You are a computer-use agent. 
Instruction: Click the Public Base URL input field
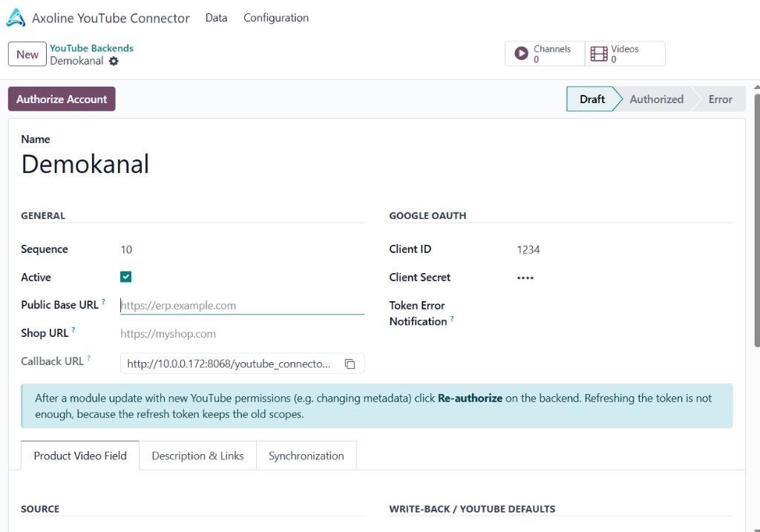pyautogui.click(x=243, y=305)
